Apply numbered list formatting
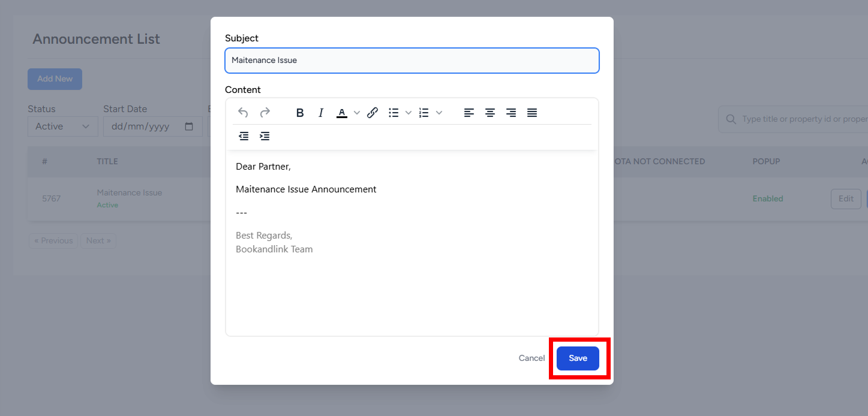 coord(424,113)
